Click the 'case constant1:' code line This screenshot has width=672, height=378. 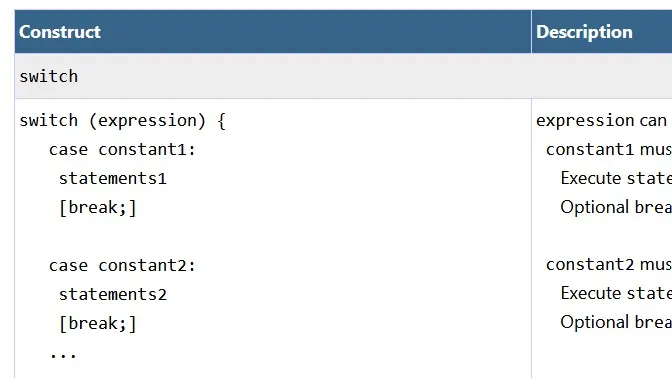(122, 150)
